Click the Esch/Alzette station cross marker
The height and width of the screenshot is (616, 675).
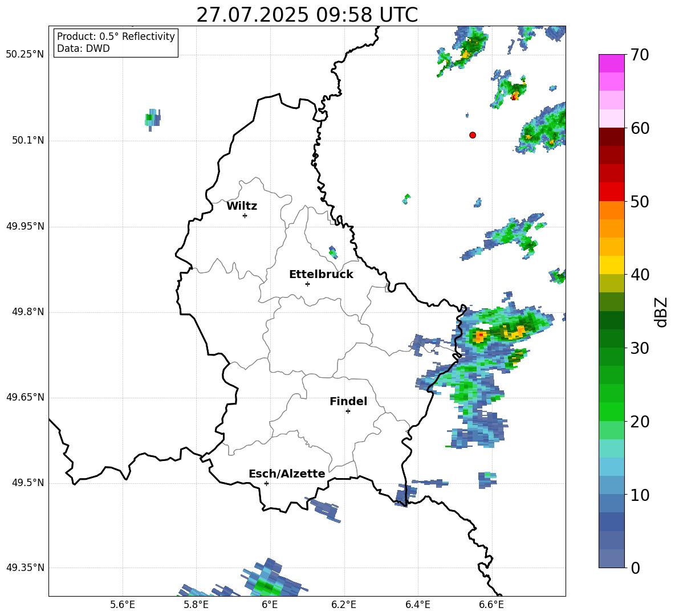[x=266, y=483]
